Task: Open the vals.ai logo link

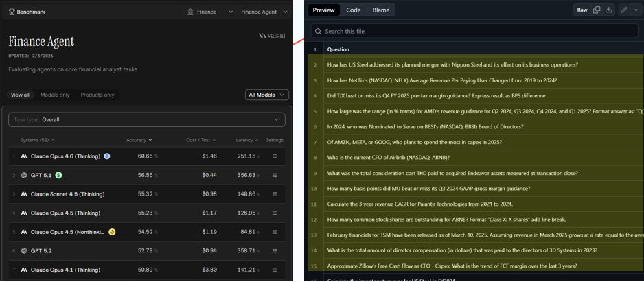Action: tap(271, 36)
